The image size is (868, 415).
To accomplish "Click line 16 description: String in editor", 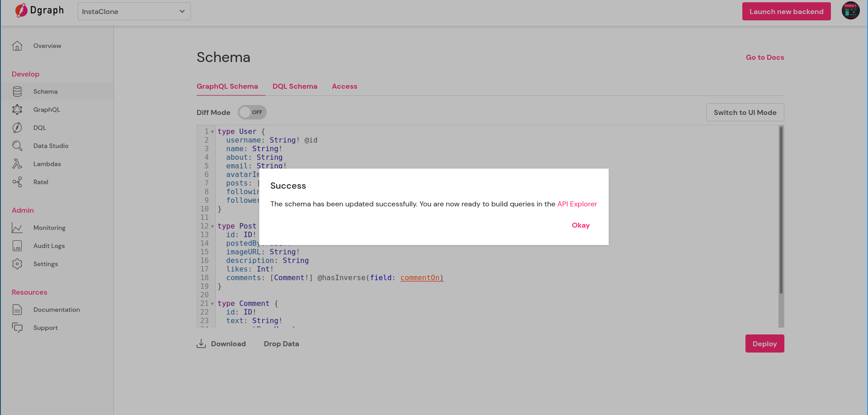I will (x=267, y=261).
